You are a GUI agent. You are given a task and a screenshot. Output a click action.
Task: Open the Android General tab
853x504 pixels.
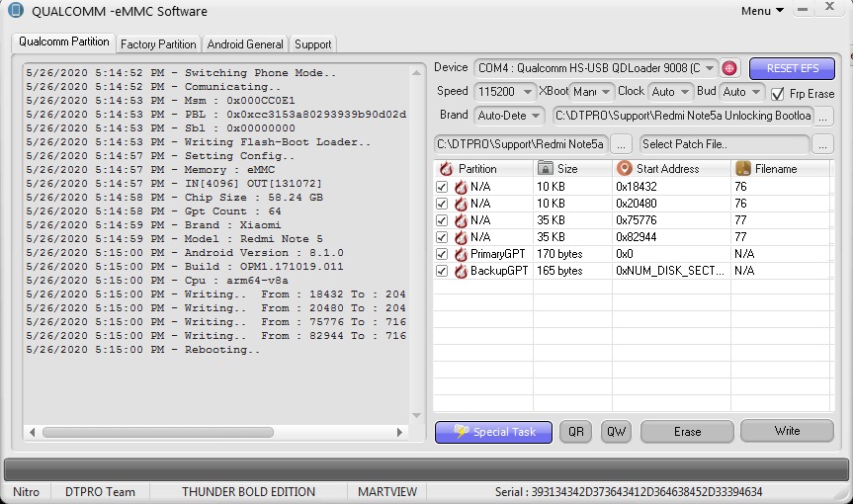pyautogui.click(x=245, y=44)
